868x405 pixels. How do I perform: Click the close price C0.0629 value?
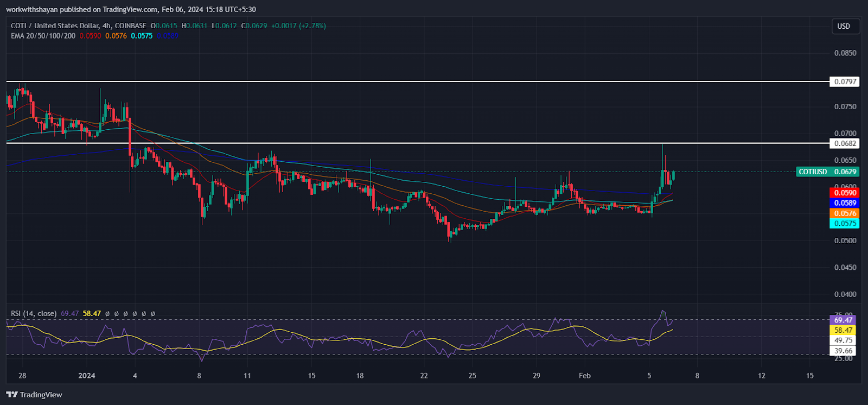point(254,26)
